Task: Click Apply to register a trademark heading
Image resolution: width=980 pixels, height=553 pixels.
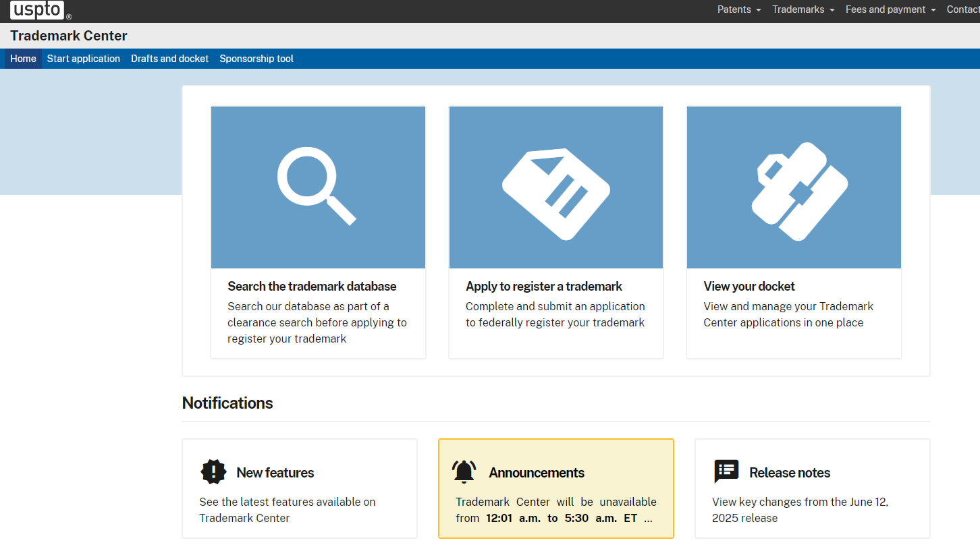Action: tap(544, 287)
